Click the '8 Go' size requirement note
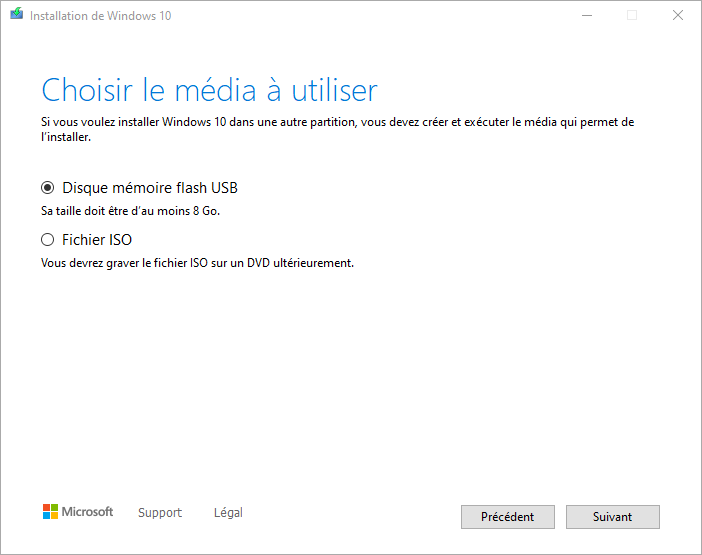Image resolution: width=702 pixels, height=555 pixels. click(130, 211)
